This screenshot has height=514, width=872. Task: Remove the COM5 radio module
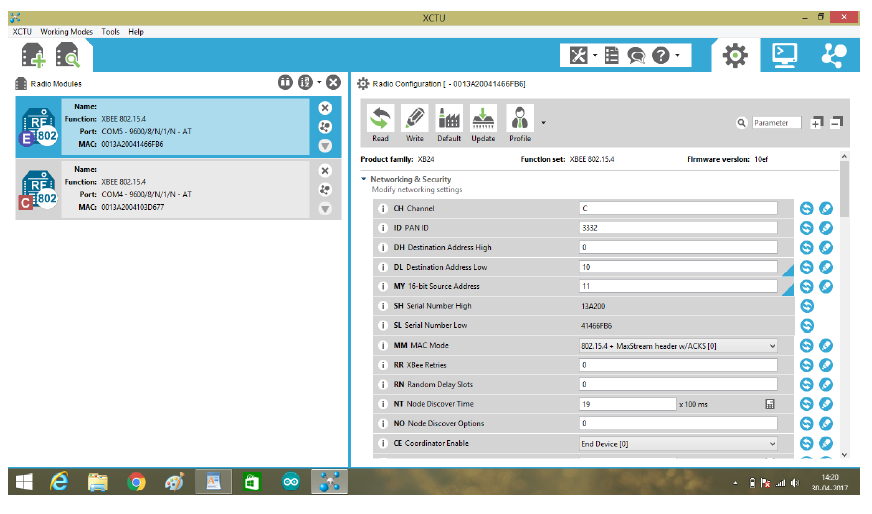[x=325, y=108]
